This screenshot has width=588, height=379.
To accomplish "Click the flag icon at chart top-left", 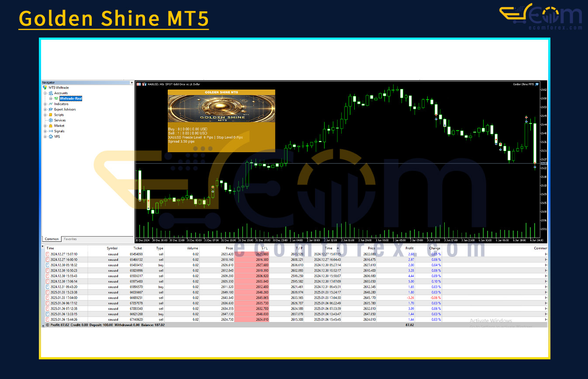I will pos(139,84).
